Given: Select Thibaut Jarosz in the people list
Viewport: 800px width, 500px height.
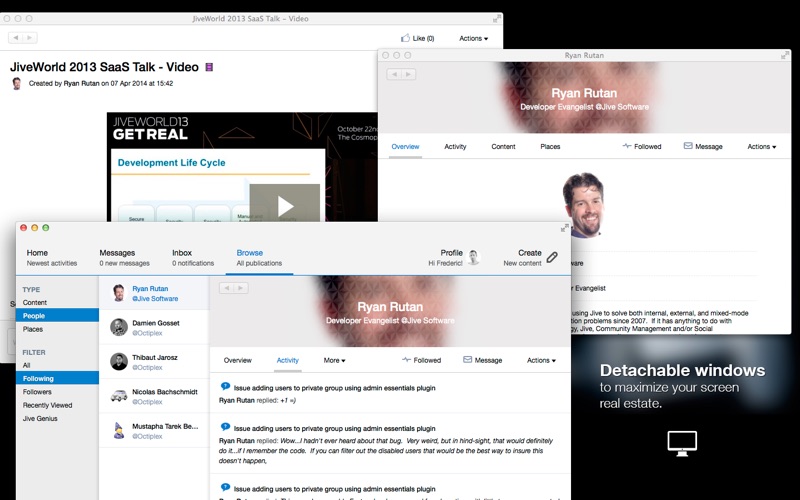Looking at the screenshot, I should point(154,362).
